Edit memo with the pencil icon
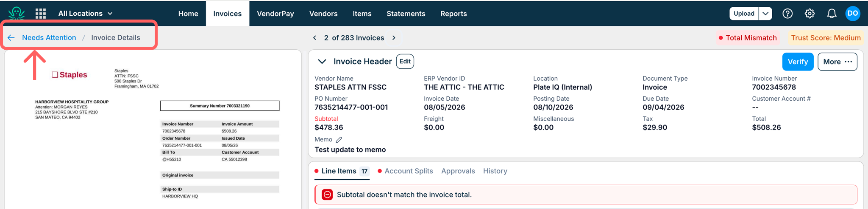Screen dimensions: 868x209 339,140
